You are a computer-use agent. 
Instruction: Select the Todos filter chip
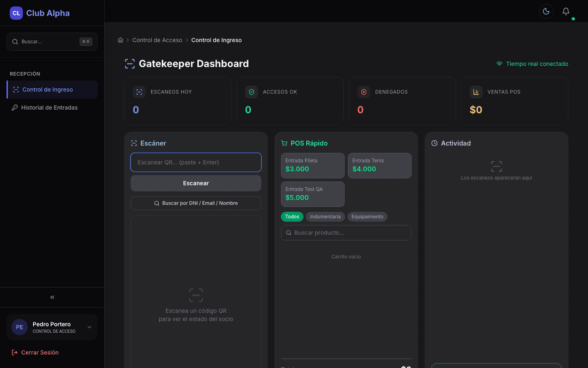[292, 217]
